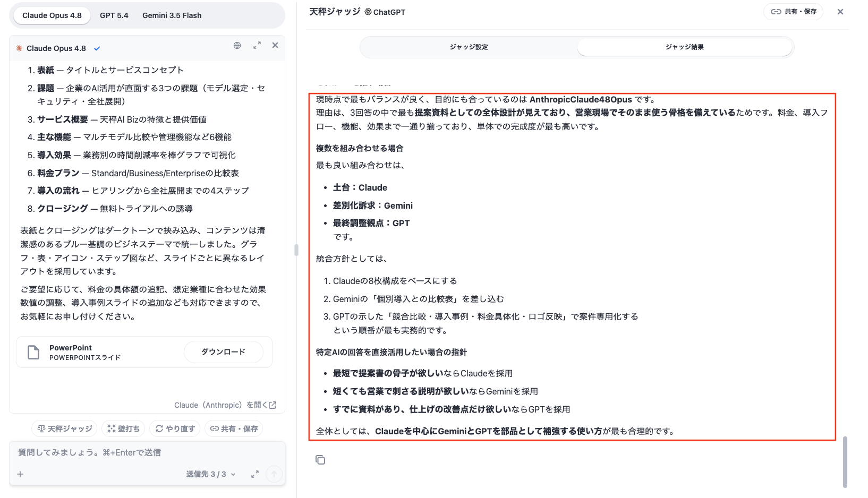Screen dimensions: 868x498
Task: Close the Claude Opus 4.8 panel
Action: pos(275,45)
